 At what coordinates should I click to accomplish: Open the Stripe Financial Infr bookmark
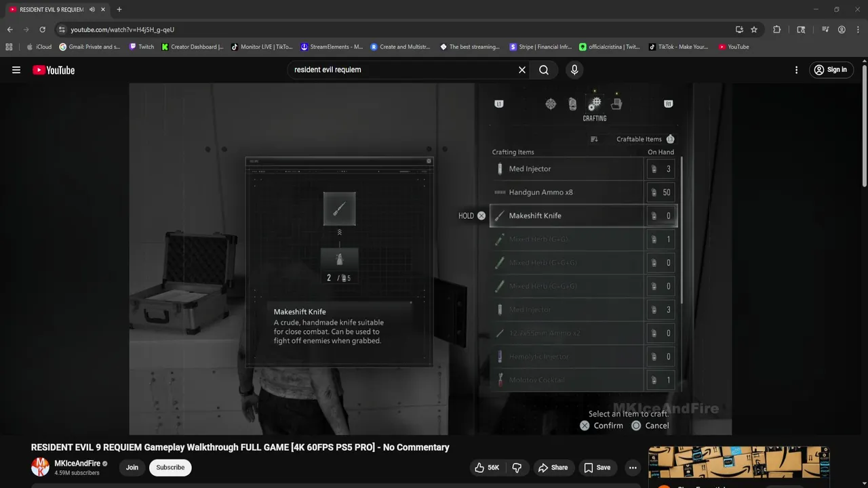coord(541,47)
